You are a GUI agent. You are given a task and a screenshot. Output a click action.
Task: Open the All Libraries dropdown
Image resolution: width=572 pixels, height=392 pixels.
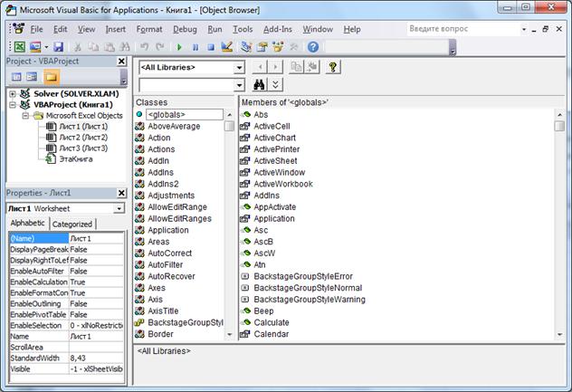click(x=239, y=68)
